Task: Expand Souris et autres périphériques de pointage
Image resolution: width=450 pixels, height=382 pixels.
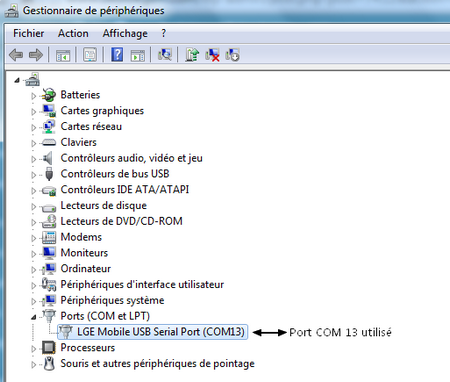Action: coord(34,364)
